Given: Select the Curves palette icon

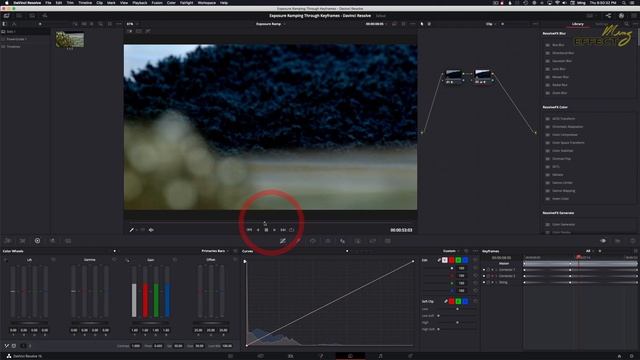Looking at the screenshot, I should click(282, 241).
